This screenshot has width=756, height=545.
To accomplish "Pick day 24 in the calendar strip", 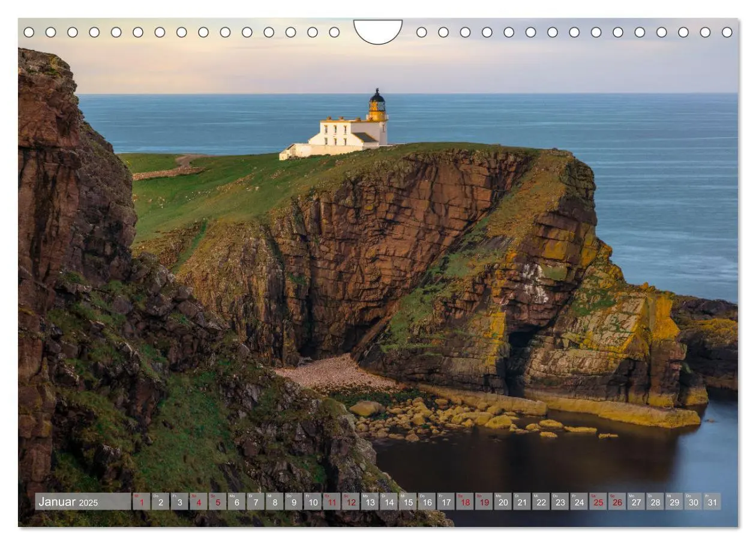I will [x=578, y=502].
